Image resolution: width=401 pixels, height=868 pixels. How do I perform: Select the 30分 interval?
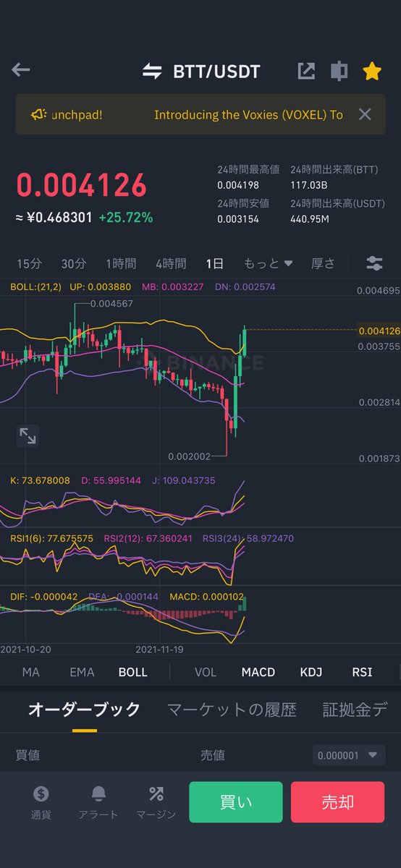[73, 263]
